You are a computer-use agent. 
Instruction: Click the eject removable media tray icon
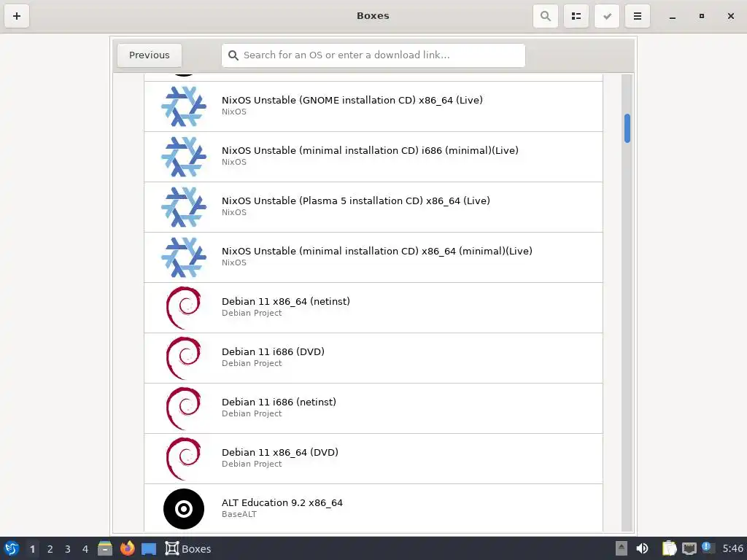coord(622,548)
